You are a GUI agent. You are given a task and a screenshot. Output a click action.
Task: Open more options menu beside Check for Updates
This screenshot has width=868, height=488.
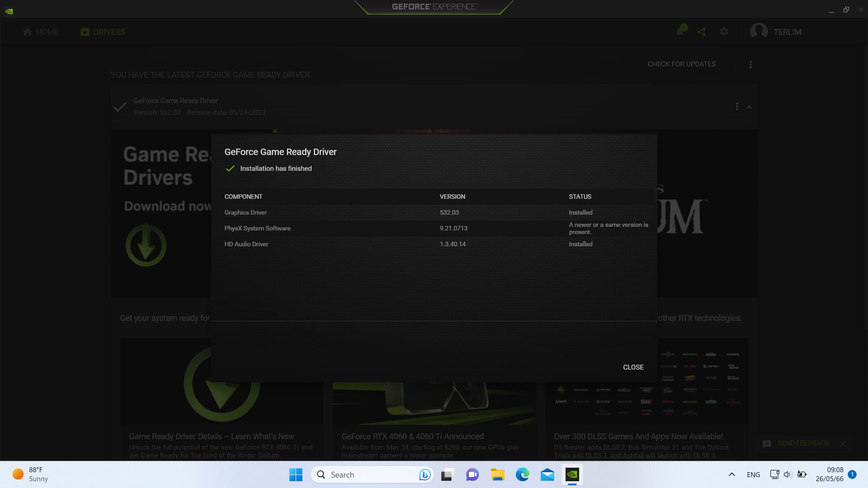click(x=750, y=65)
